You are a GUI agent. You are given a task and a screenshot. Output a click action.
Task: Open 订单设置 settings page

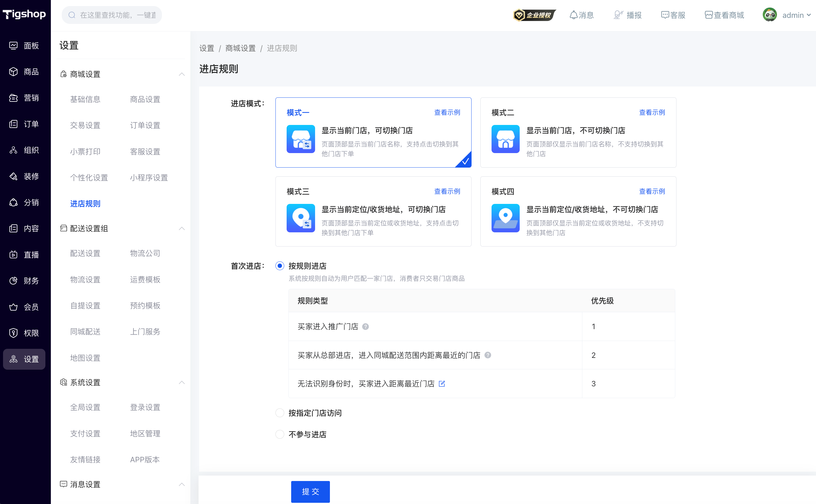145,125
